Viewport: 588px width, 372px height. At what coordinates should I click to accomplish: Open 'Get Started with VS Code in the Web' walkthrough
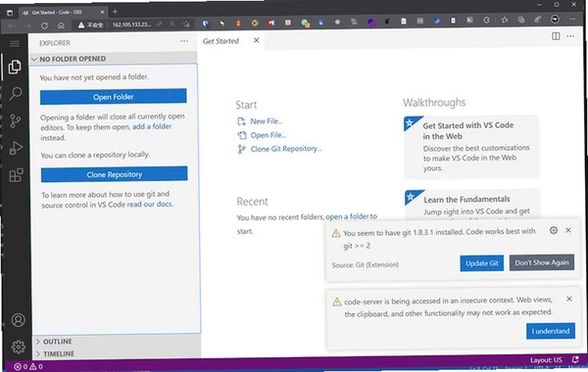tap(471, 146)
